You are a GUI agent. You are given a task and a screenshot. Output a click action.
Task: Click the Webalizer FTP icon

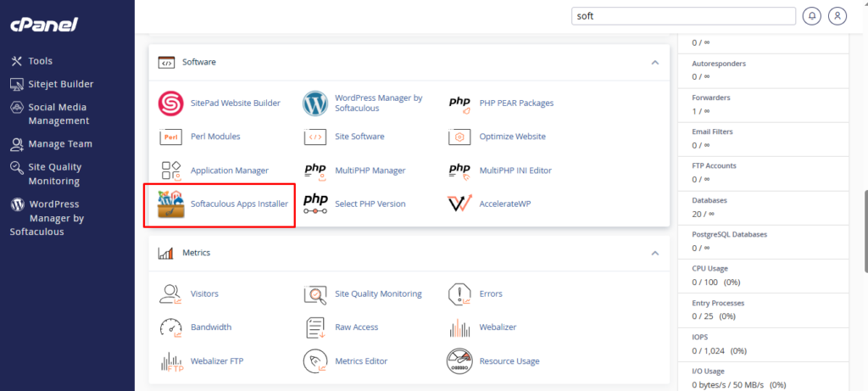click(x=171, y=361)
